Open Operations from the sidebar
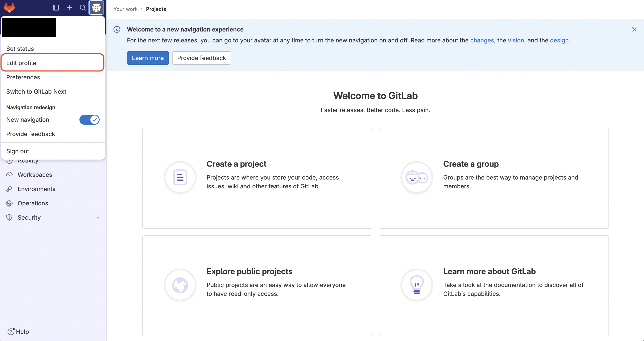The height and width of the screenshot is (341, 644). tap(33, 203)
